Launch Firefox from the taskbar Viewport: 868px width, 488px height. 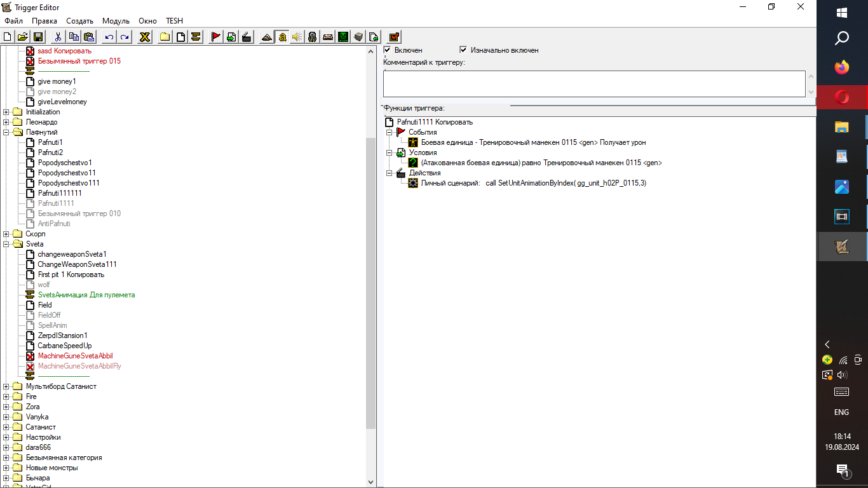click(842, 67)
